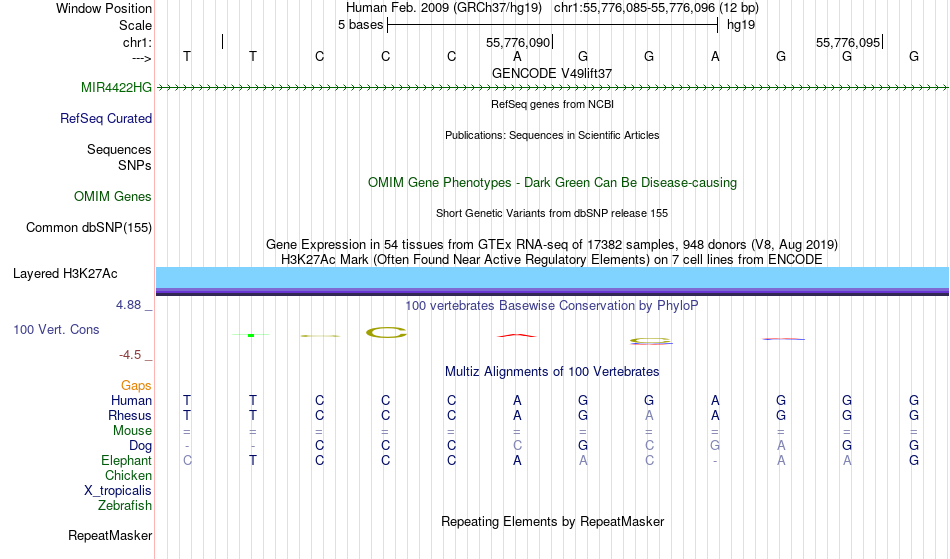Click the base direction arrow label
This screenshot has height=559, width=950.
point(142,58)
